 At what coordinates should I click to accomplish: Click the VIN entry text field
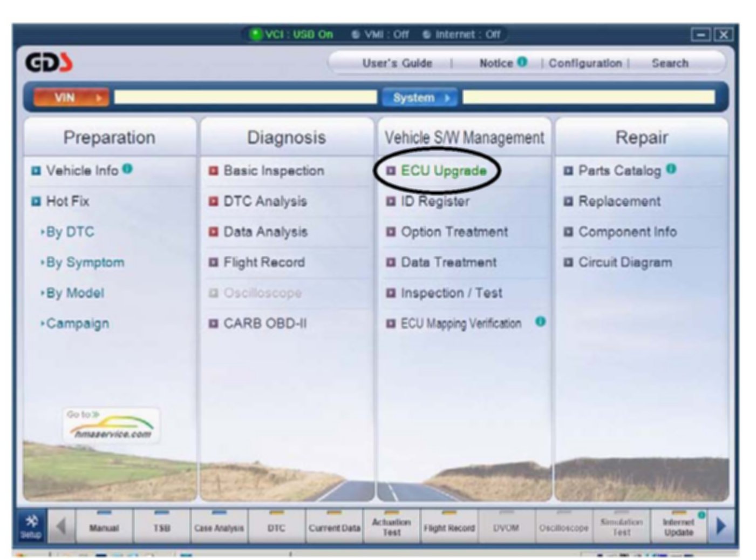click(245, 97)
